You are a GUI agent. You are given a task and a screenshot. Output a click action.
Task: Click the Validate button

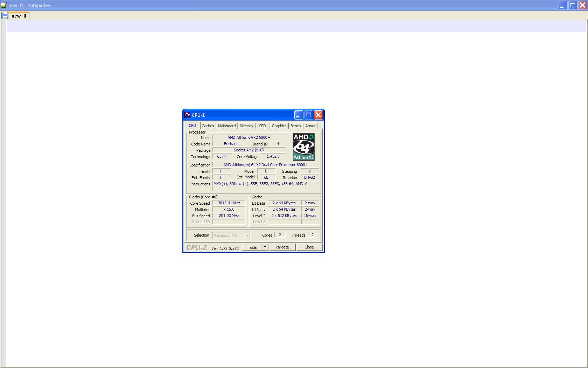coord(282,247)
